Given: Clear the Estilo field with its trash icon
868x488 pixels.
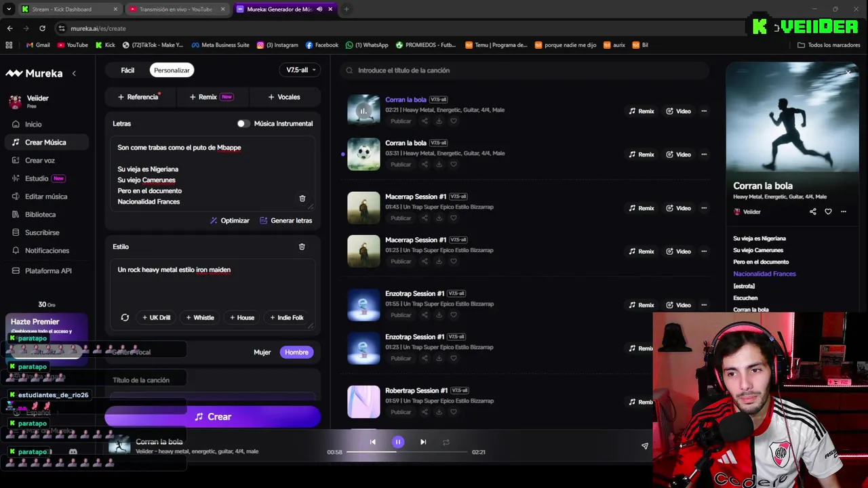Looking at the screenshot, I should coord(302,247).
